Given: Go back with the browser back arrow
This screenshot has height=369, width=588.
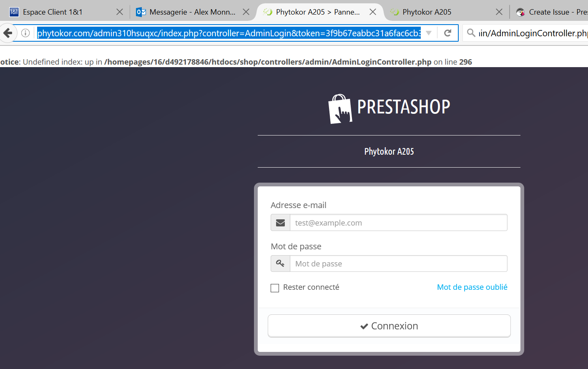Looking at the screenshot, I should 8,33.
